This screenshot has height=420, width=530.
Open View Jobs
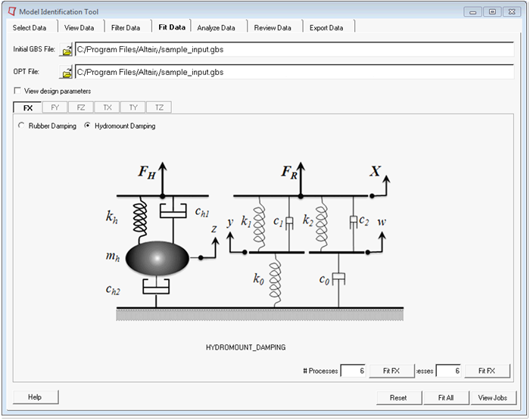(x=493, y=398)
